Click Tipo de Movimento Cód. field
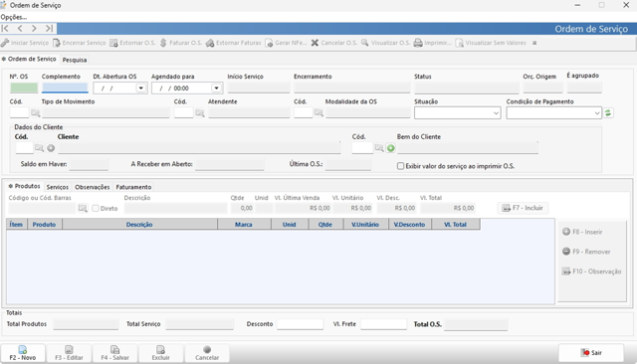Screen dimensions: 637x364 (x=20, y=112)
